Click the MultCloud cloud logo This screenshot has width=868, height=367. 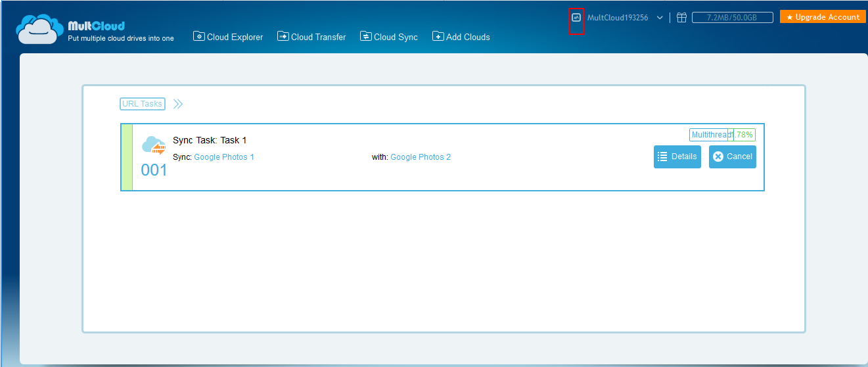pyautogui.click(x=41, y=30)
